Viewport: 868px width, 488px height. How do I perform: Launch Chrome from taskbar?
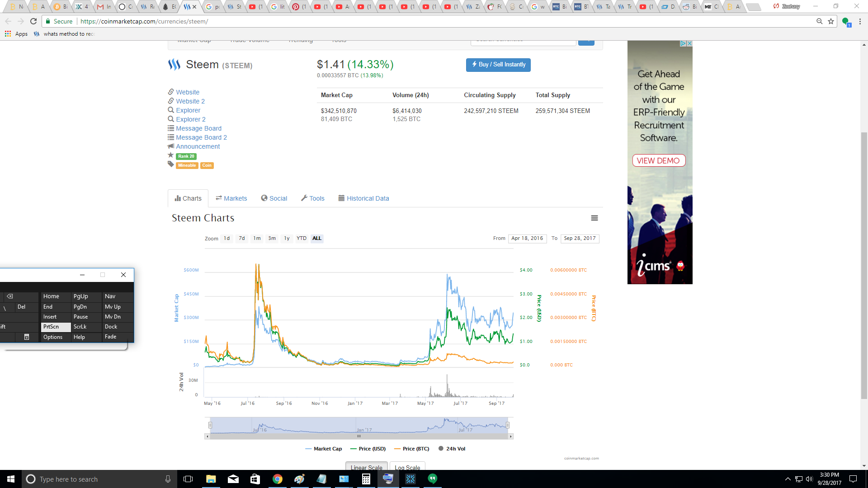[277, 479]
